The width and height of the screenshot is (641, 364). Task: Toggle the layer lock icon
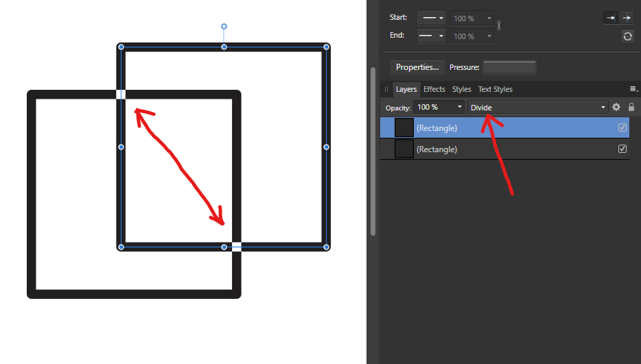click(631, 107)
